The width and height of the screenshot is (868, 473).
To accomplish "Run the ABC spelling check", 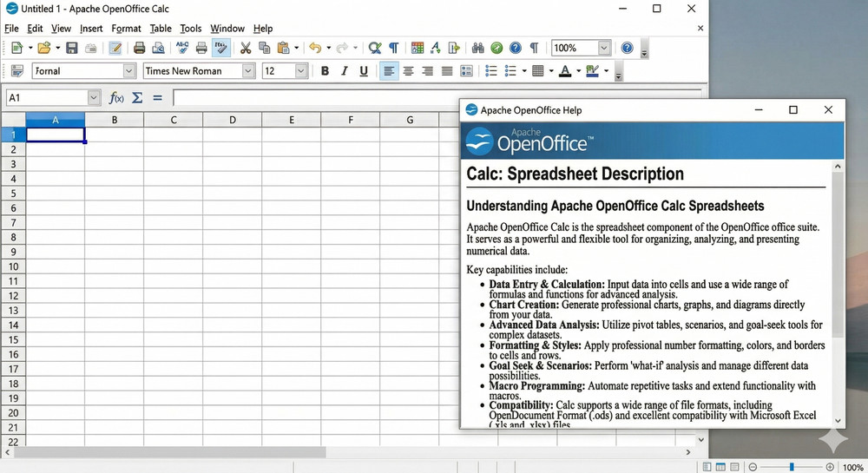I will point(182,48).
